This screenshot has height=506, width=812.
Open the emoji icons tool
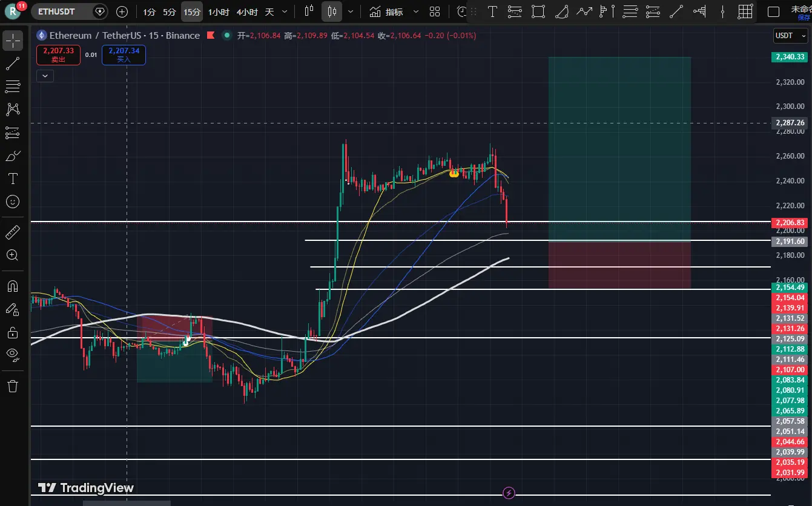[13, 202]
